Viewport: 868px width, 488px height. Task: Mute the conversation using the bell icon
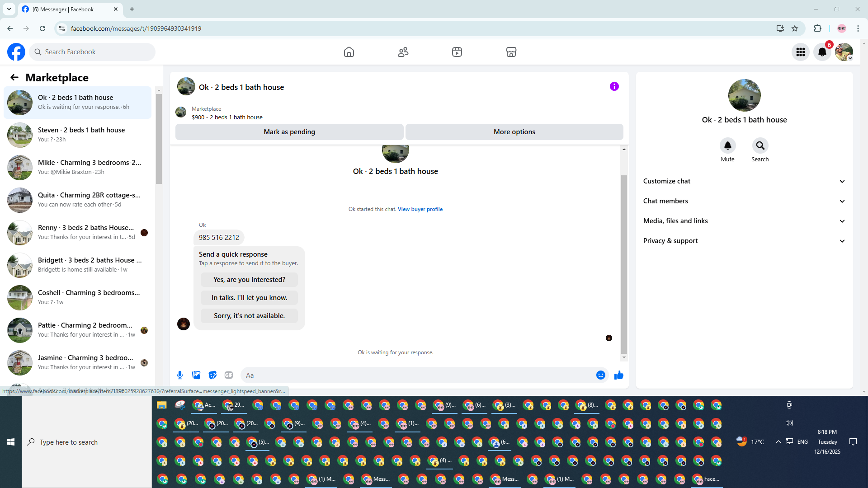pyautogui.click(x=728, y=145)
